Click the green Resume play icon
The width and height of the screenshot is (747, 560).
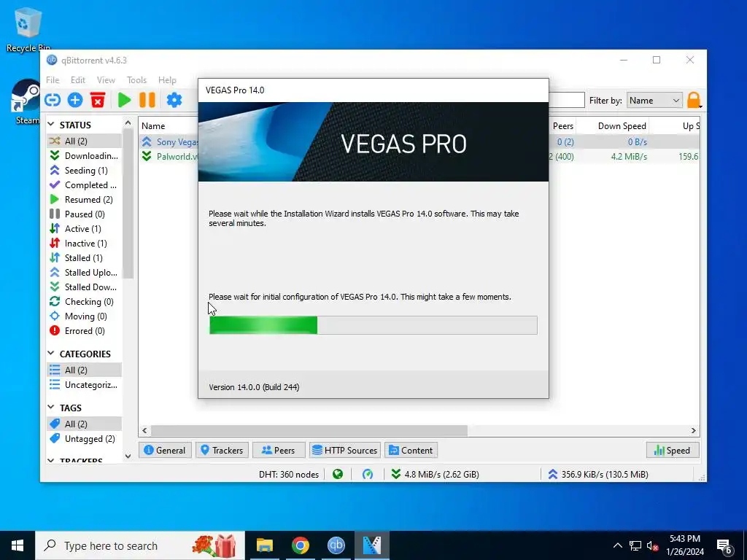[124, 100]
